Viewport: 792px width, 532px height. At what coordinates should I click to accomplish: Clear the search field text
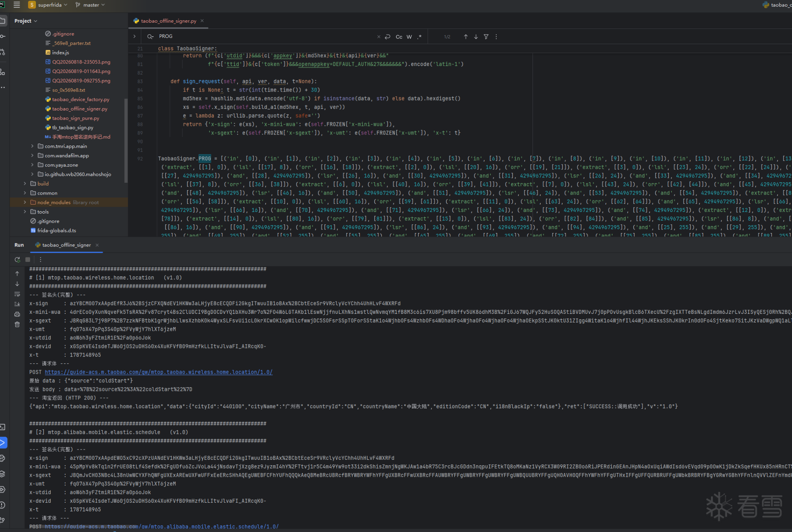[x=379, y=37]
